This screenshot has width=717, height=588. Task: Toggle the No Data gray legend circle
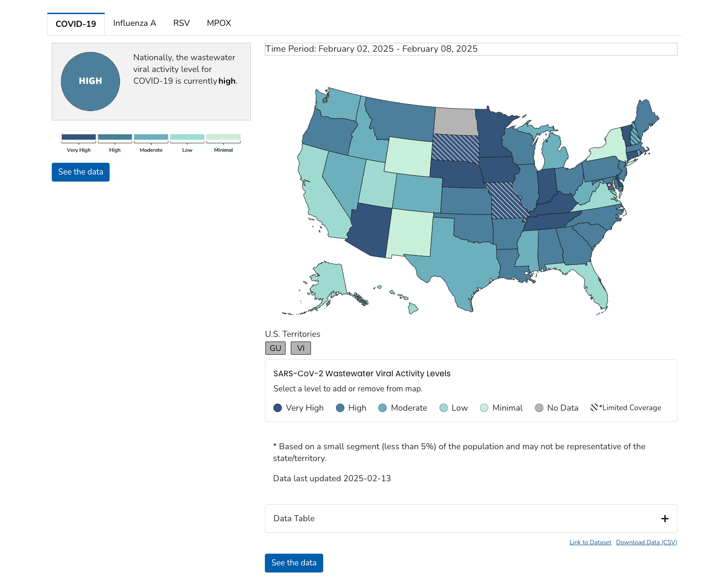click(x=539, y=408)
